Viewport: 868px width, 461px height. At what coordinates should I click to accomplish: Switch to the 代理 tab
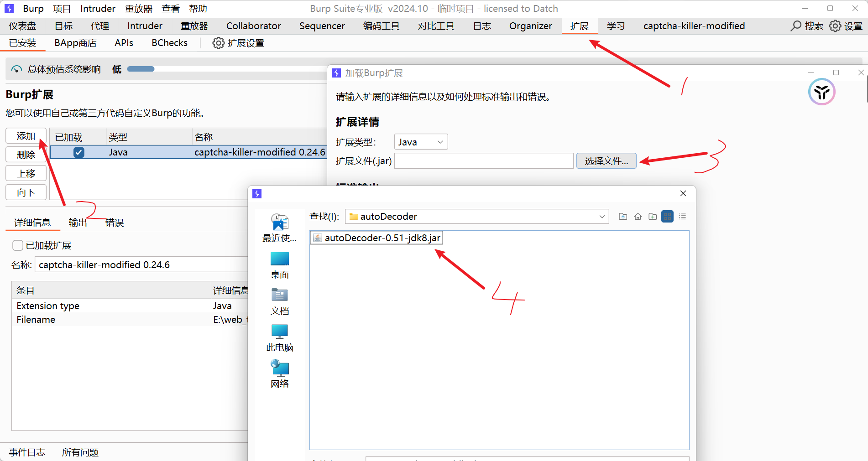[x=99, y=26]
